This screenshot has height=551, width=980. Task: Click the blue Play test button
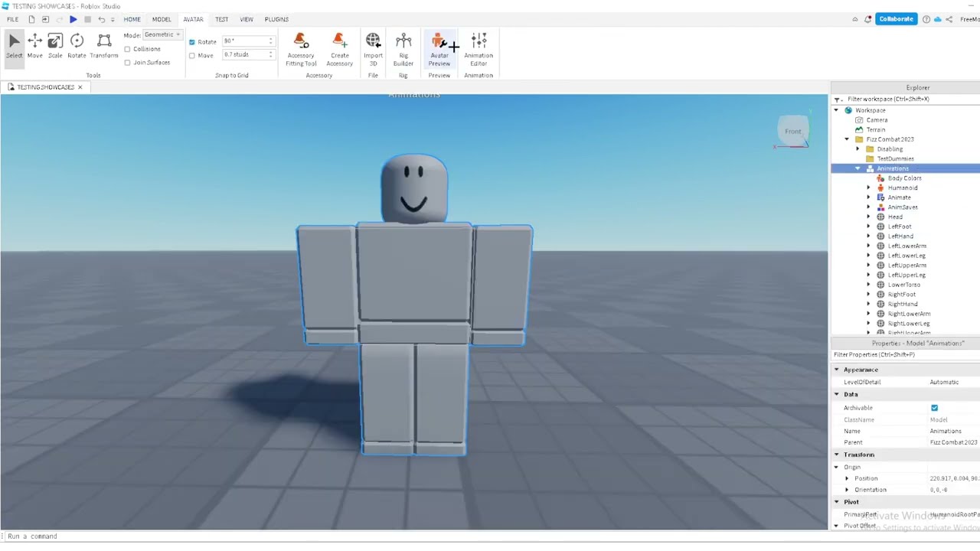(73, 19)
